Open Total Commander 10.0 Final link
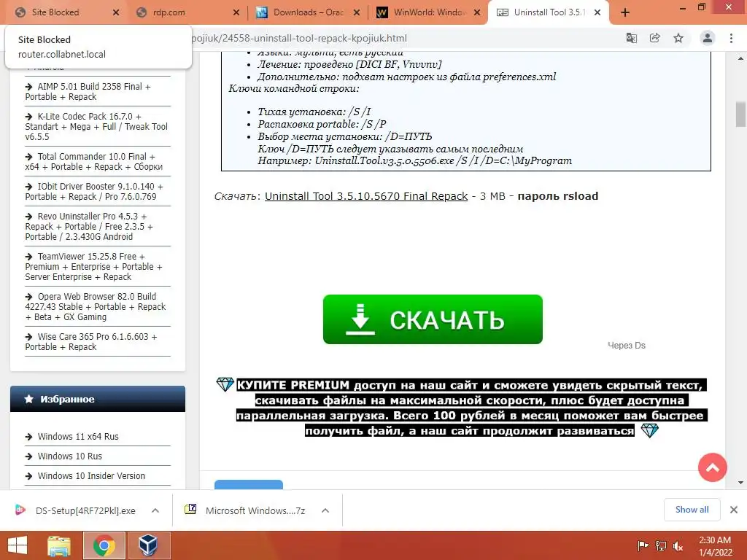747x560 pixels. tap(94, 161)
